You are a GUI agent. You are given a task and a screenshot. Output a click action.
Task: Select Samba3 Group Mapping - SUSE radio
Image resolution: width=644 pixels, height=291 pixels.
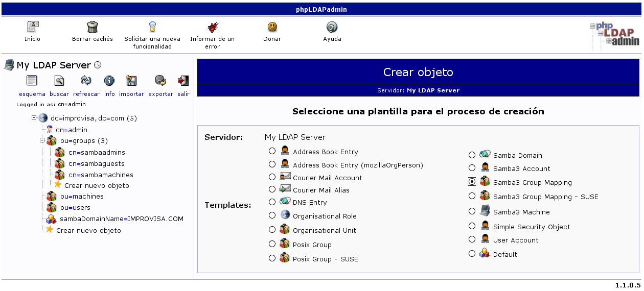(x=472, y=196)
